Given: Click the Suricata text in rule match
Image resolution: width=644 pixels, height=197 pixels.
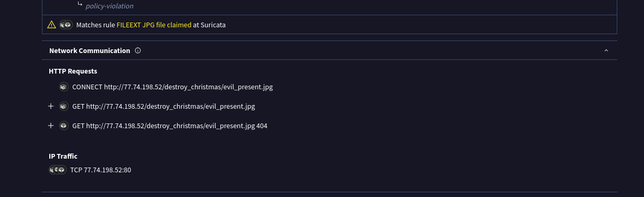Looking at the screenshot, I should pos(213,25).
